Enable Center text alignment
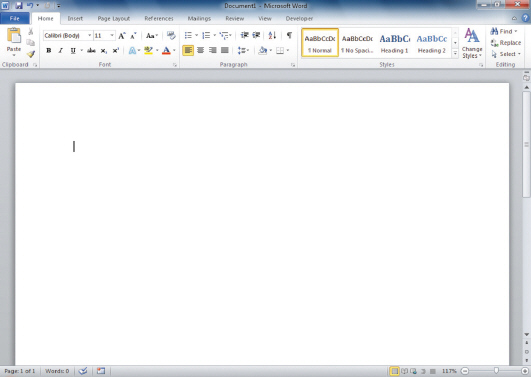This screenshot has height=377, width=531. (x=200, y=50)
